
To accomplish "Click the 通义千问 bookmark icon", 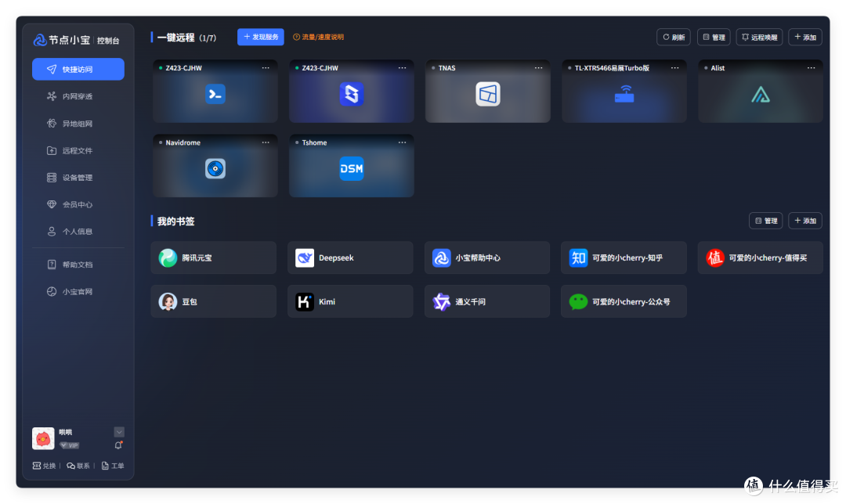I will (x=441, y=301).
